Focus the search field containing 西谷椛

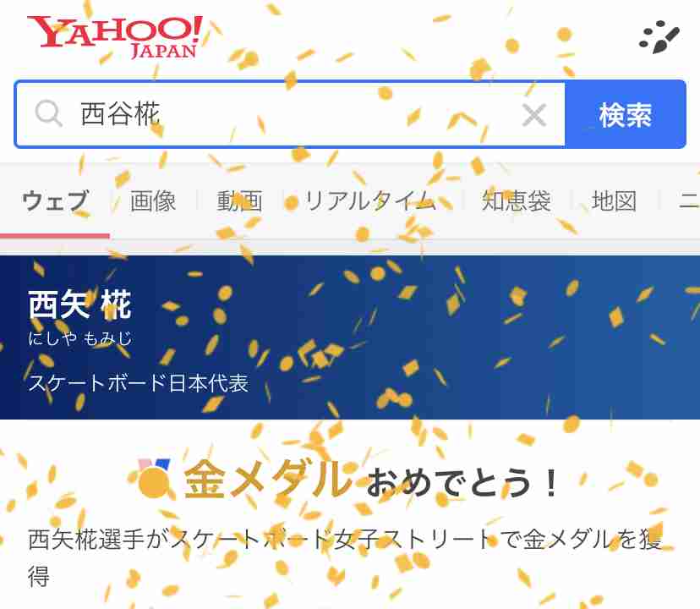tap(290, 114)
